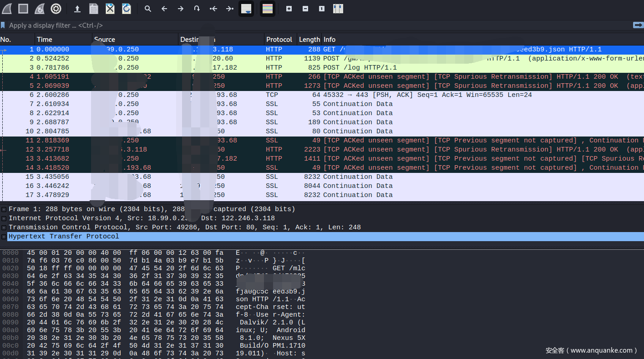The width and height of the screenshot is (644, 359).
Task: Start capture with the shark fin icon
Action: tap(7, 8)
